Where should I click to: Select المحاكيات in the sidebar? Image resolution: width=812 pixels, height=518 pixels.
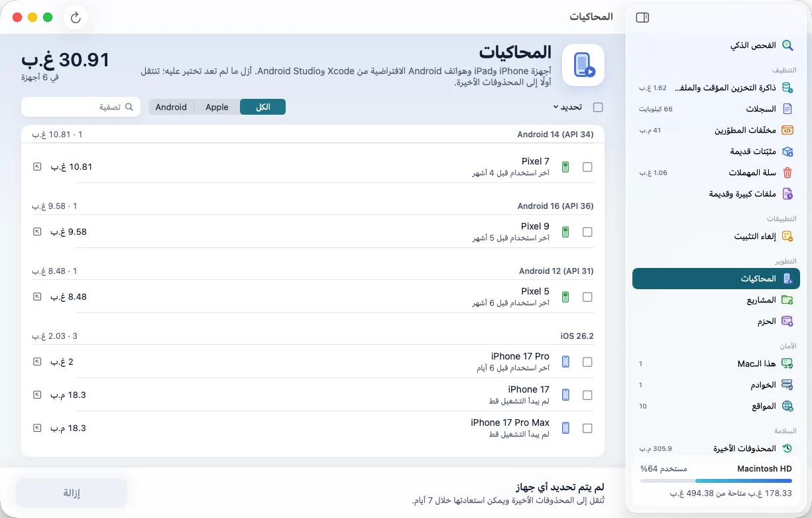coord(716,279)
